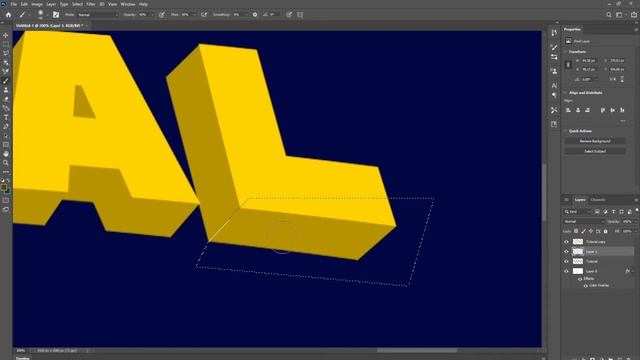Click the Remove Background button

tap(595, 141)
